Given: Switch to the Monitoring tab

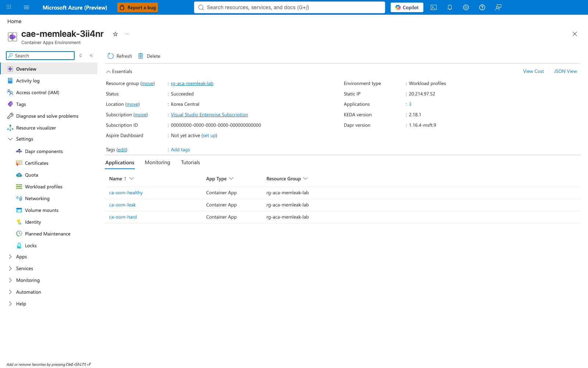Looking at the screenshot, I should [157, 162].
